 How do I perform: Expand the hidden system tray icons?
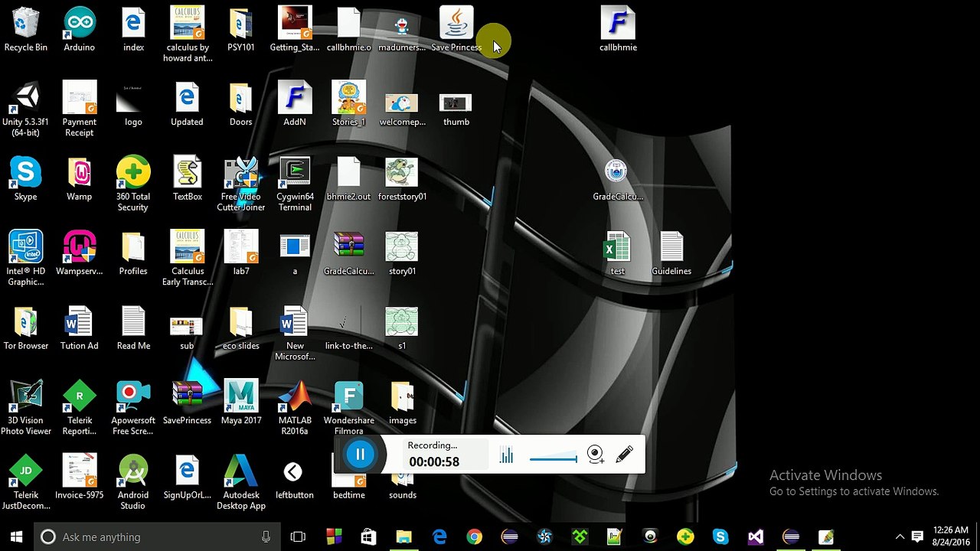coord(900,536)
